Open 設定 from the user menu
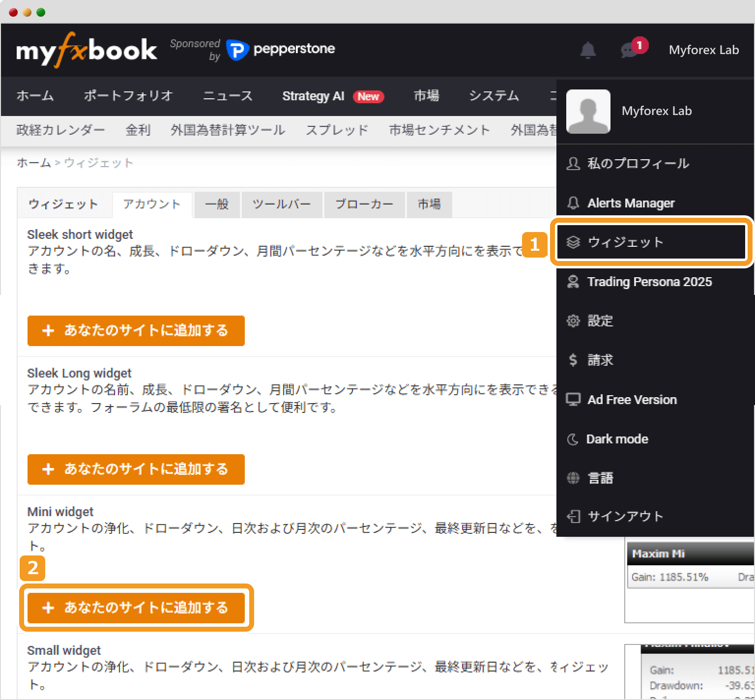Screen dimensions: 755x700 click(x=656, y=321)
